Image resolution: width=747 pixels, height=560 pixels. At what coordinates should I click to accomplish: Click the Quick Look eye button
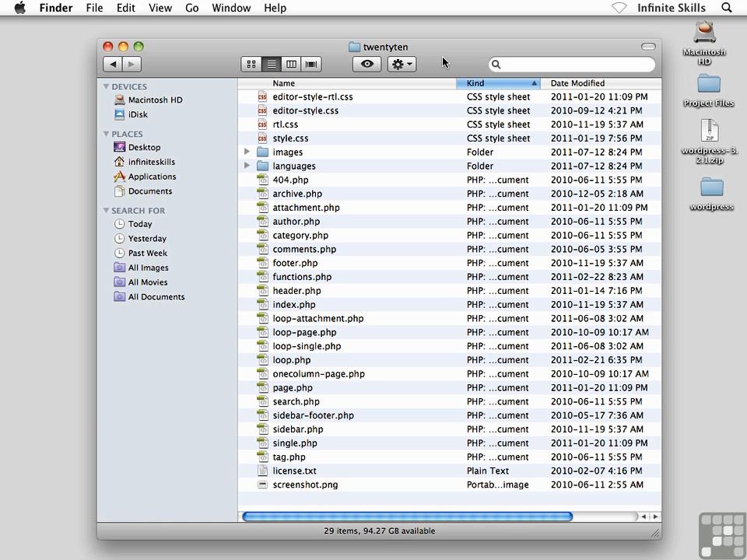(x=366, y=64)
